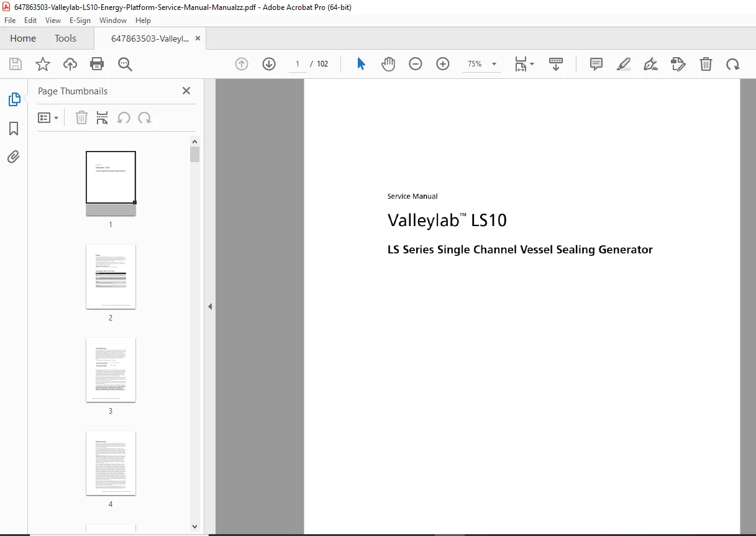
Task: Delete selected thumbnail pages icon
Action: 81,117
